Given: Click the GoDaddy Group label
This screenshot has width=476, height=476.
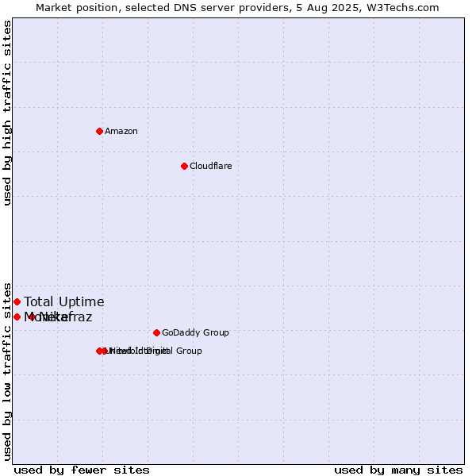Looking at the screenshot, I should tap(195, 332).
